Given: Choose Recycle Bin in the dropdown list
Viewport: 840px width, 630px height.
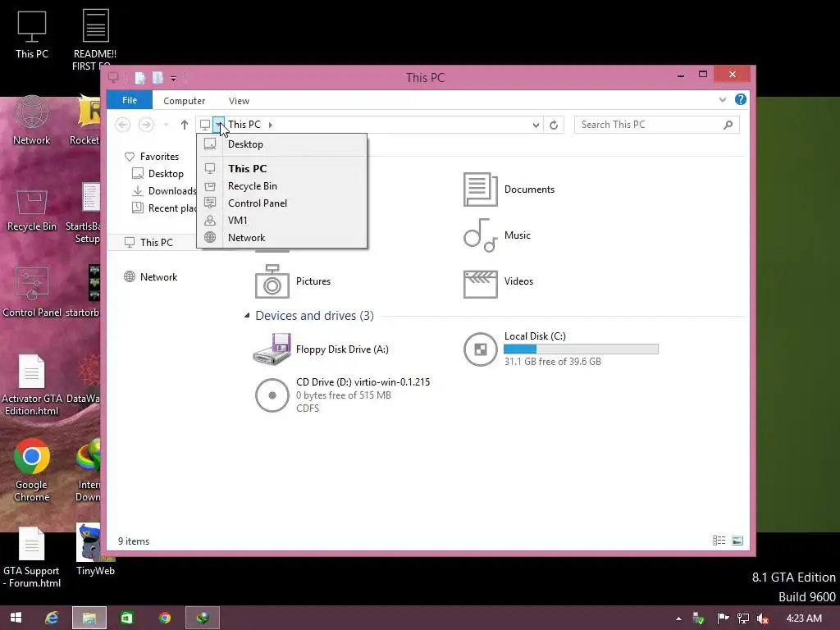Looking at the screenshot, I should pyautogui.click(x=282, y=186).
